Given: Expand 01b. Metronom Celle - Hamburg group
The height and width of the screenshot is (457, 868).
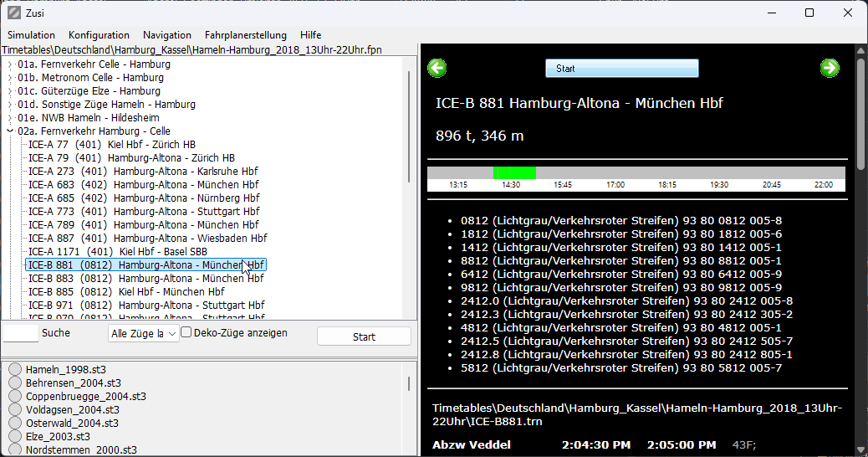Looking at the screenshot, I should [x=10, y=78].
